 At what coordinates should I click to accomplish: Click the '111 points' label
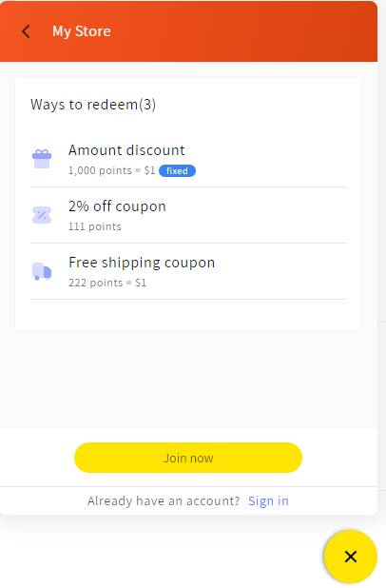(95, 226)
